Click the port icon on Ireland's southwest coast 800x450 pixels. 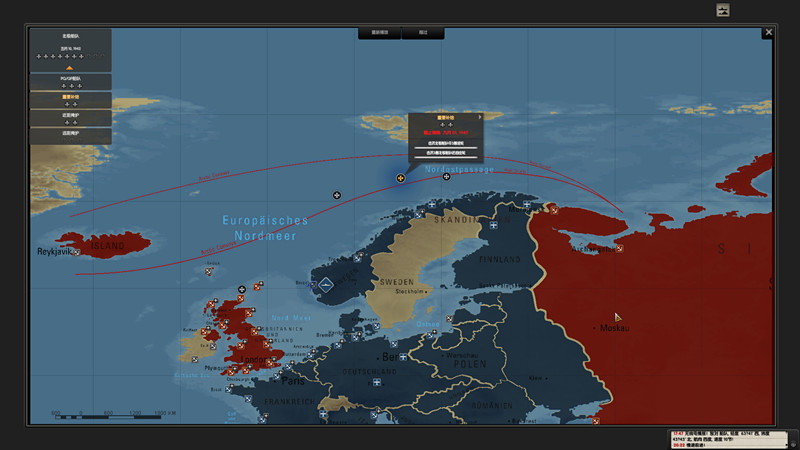pyautogui.click(x=194, y=360)
